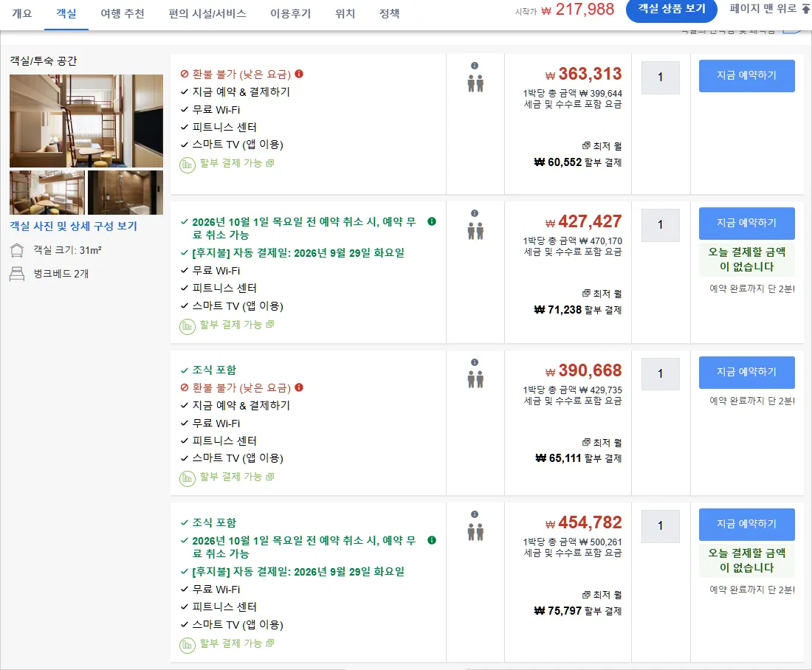Open the bathroom photo thumbnail
This screenshot has width=812, height=670.
click(x=125, y=192)
